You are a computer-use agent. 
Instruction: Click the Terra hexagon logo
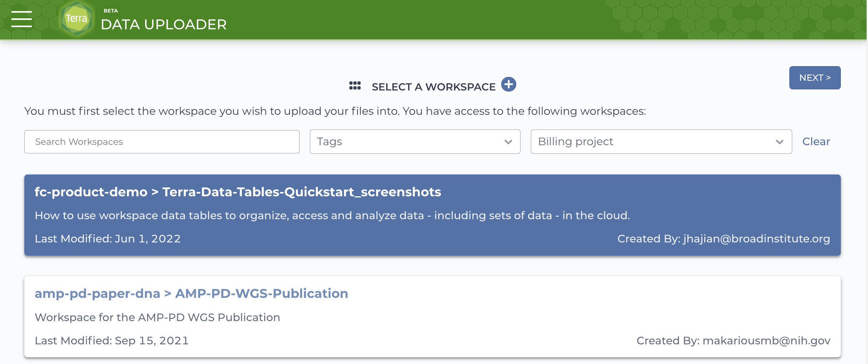[77, 19]
